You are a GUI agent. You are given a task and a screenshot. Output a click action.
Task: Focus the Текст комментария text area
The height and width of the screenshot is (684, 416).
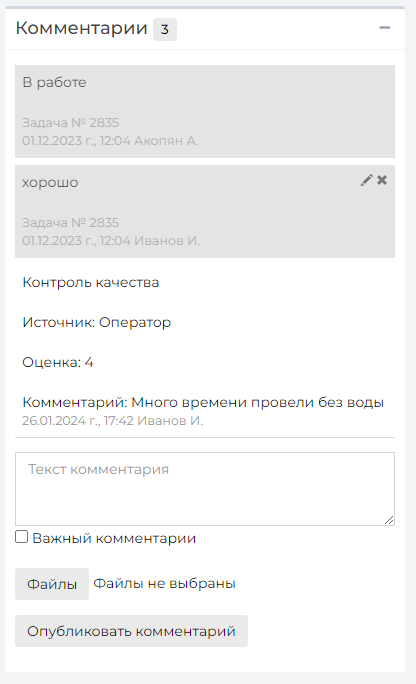click(205, 489)
